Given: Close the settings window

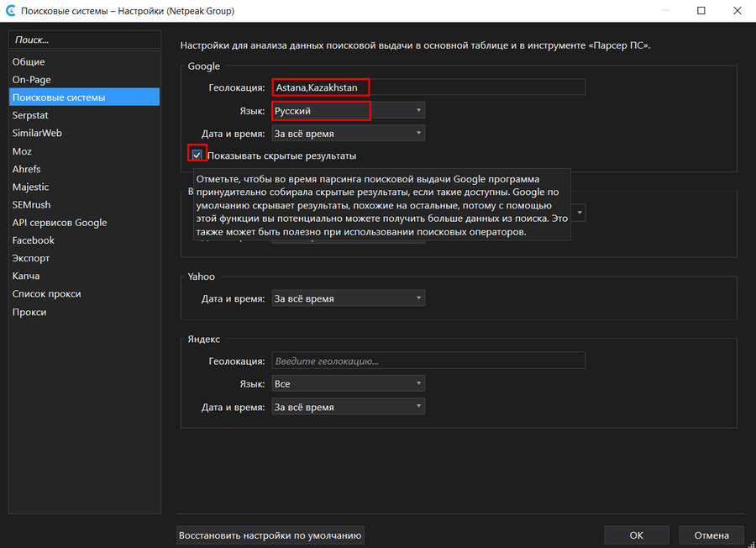Looking at the screenshot, I should coord(738,11).
